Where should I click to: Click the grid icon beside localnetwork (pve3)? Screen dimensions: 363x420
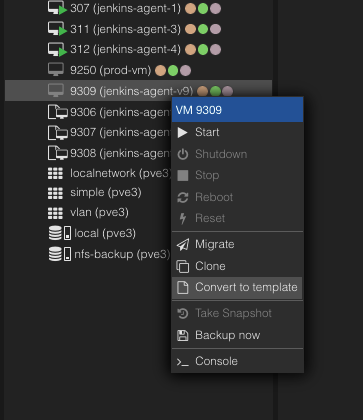[55, 173]
